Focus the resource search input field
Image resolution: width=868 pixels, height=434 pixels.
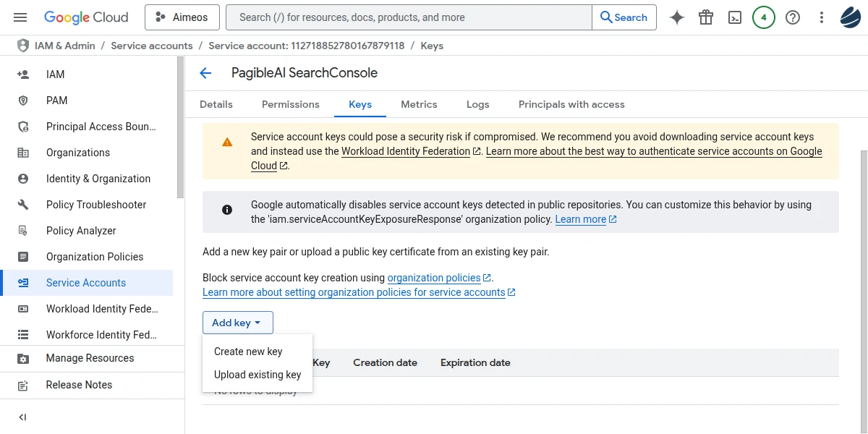(409, 17)
